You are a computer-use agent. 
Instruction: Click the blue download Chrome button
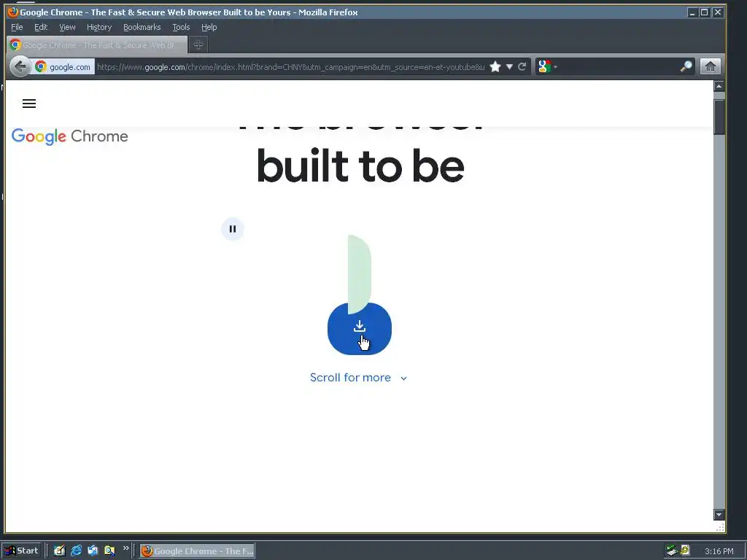pos(360,329)
